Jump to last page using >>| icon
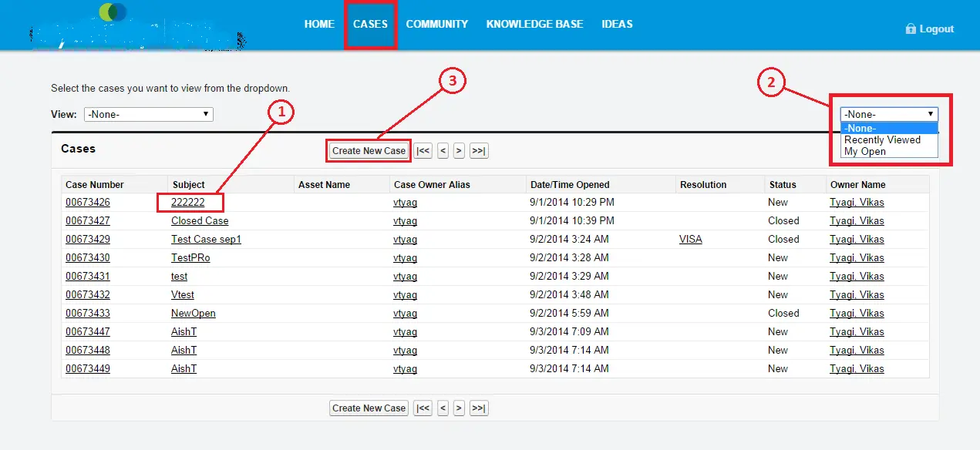Screen dimensions: 980x450 click(x=478, y=150)
